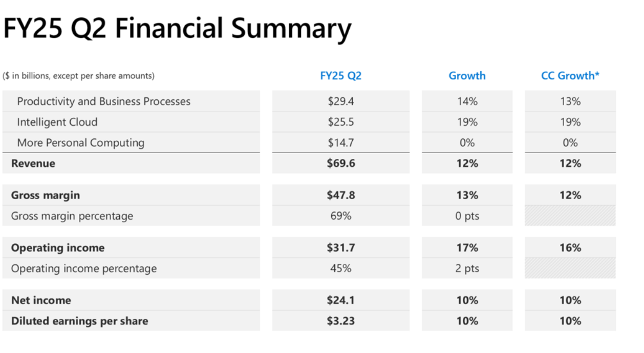Screen dimensions: 644x353
Task: Select the $69.6 revenue value cell
Action: pyautogui.click(x=341, y=163)
